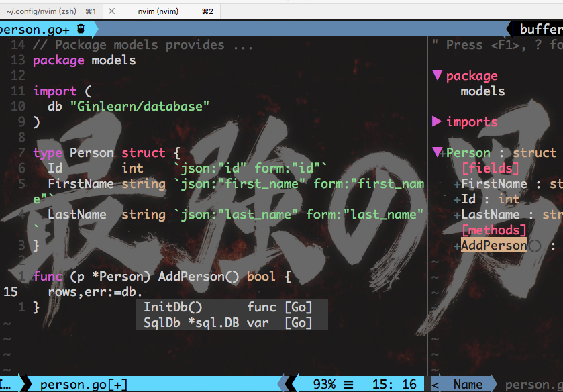Screen dimensions: 563x392
Task: Click the 93% scroll position indicator
Action: [325, 384]
